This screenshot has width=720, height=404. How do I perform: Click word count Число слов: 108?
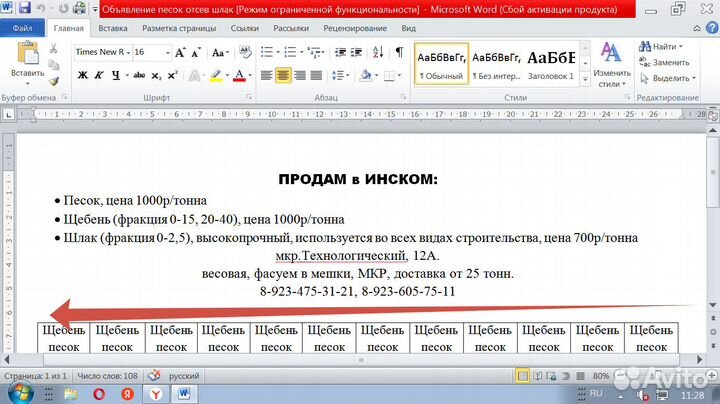(107, 376)
